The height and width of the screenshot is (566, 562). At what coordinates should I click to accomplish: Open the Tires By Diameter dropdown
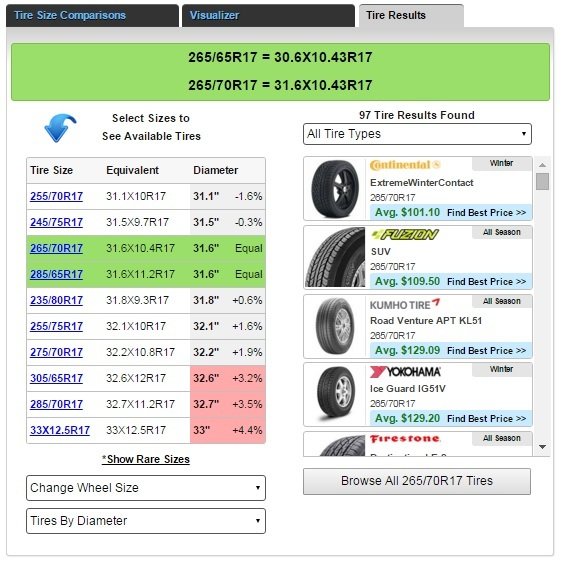[x=146, y=521]
